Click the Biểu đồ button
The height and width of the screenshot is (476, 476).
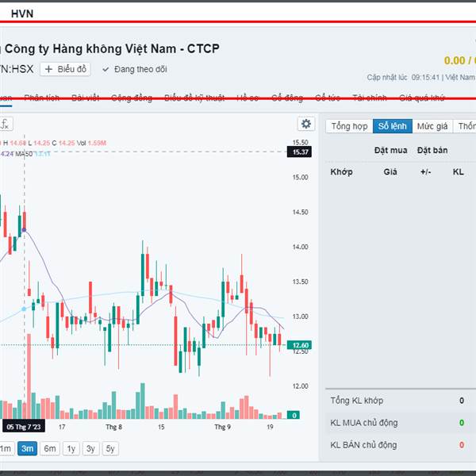click(x=67, y=69)
